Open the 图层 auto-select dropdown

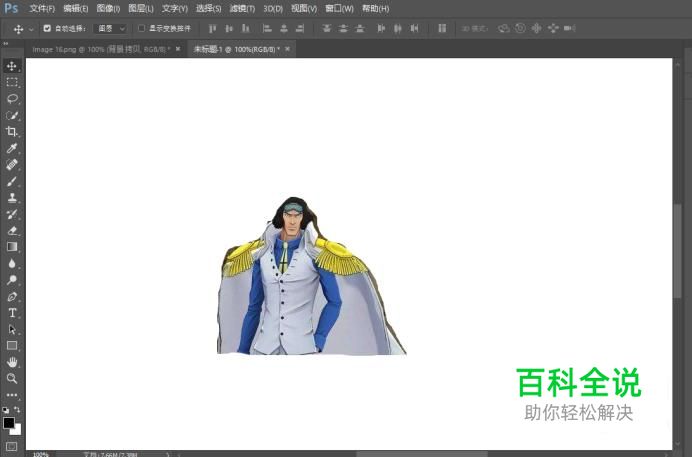coord(110,29)
